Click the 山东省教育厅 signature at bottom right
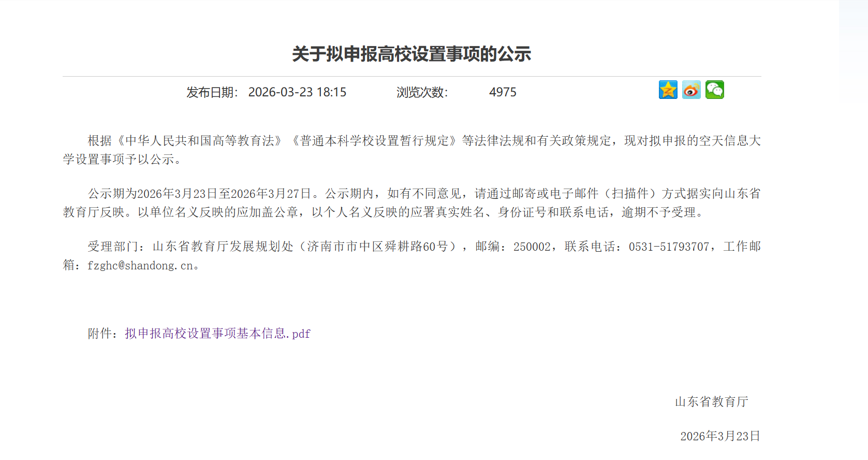868x460 pixels. (x=712, y=402)
